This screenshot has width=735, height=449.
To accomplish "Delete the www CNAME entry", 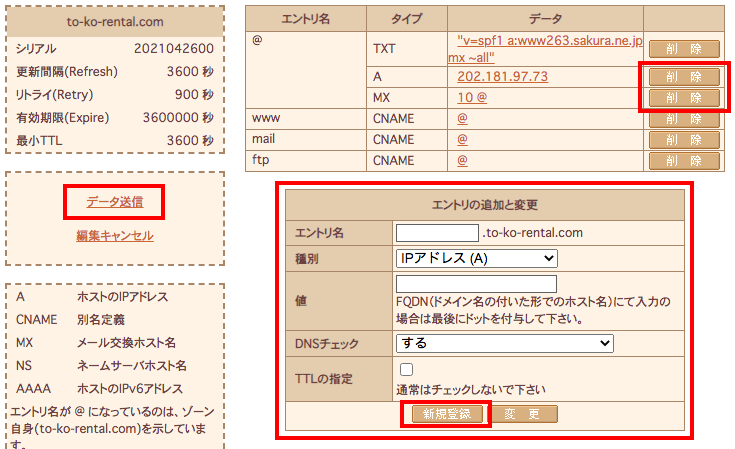I will pos(684,119).
